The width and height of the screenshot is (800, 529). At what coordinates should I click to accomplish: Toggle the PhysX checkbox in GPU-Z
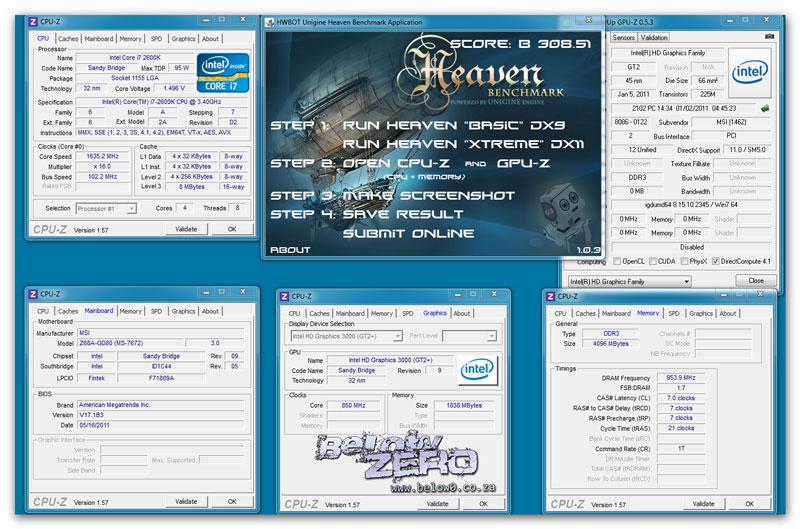click(x=684, y=261)
